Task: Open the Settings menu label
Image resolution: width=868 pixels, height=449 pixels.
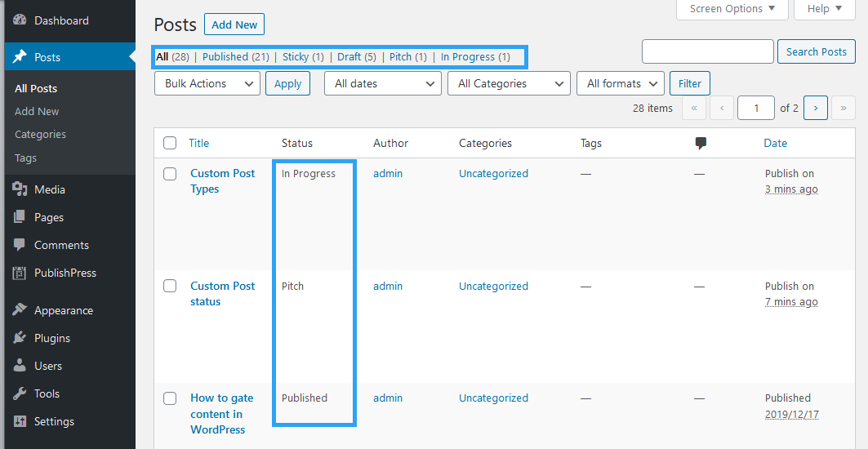Action: [54, 421]
